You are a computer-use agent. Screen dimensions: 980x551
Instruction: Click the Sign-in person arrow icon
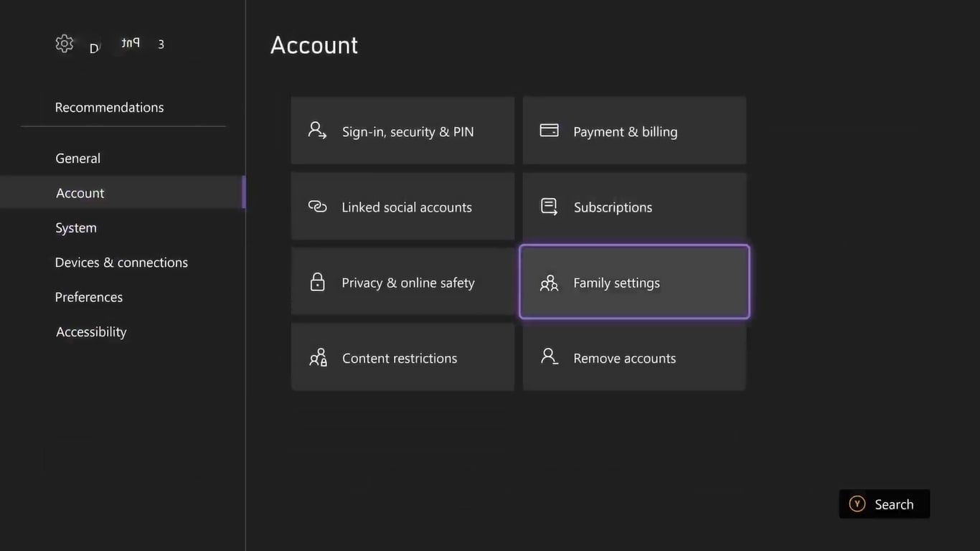(x=317, y=131)
